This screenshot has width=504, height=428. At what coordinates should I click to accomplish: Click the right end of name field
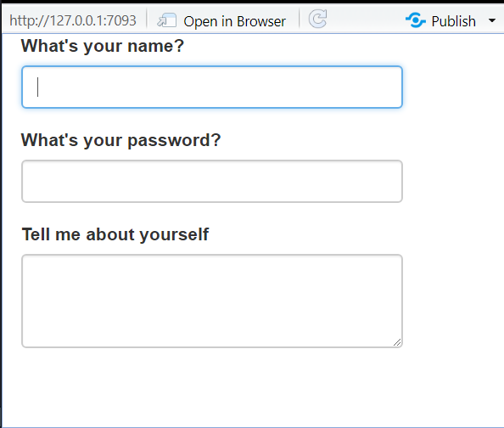[x=386, y=87]
